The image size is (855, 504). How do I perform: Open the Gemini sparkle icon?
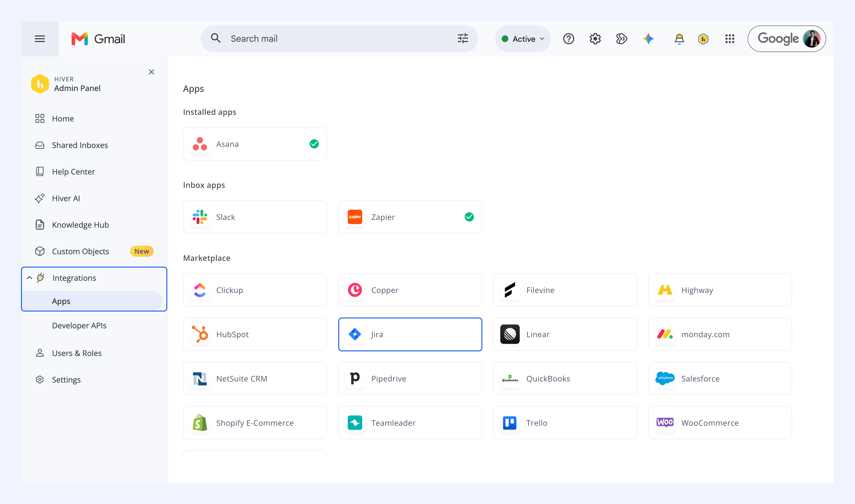click(x=648, y=39)
